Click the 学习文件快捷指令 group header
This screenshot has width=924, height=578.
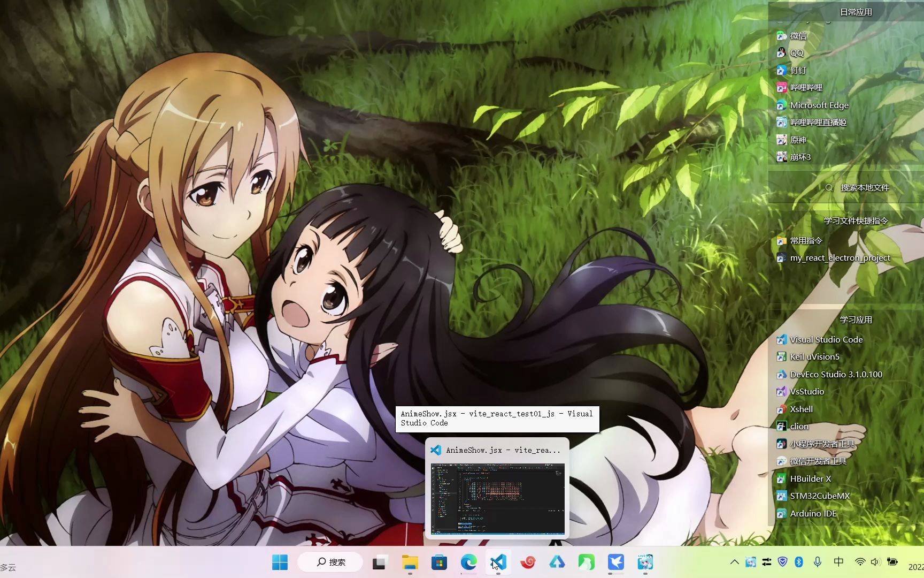coord(856,220)
